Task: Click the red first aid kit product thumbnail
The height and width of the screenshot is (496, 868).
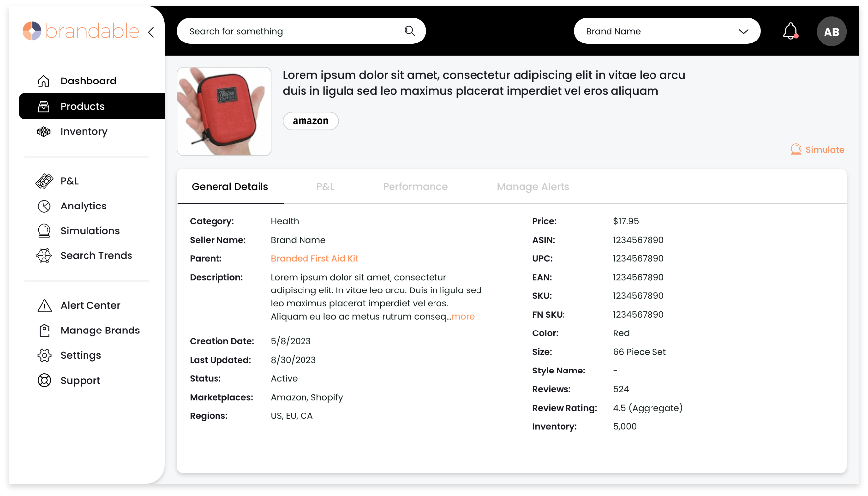Action: coord(224,112)
